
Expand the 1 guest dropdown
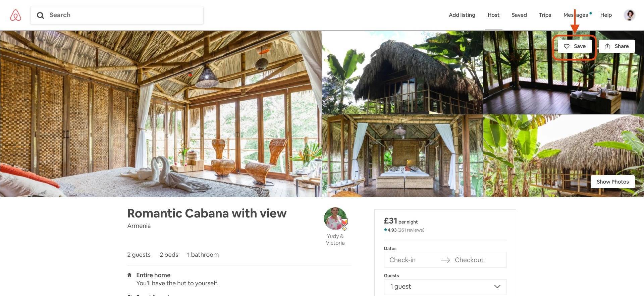coord(445,286)
